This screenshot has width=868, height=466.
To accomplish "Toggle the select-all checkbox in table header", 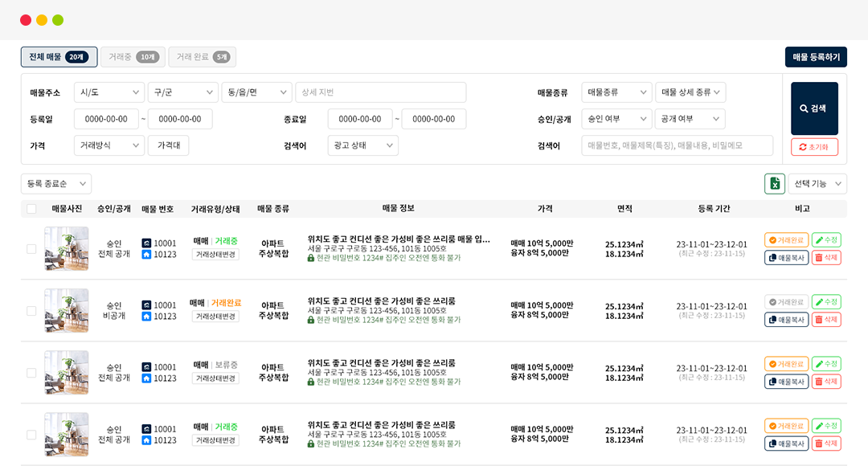I will click(x=31, y=209).
